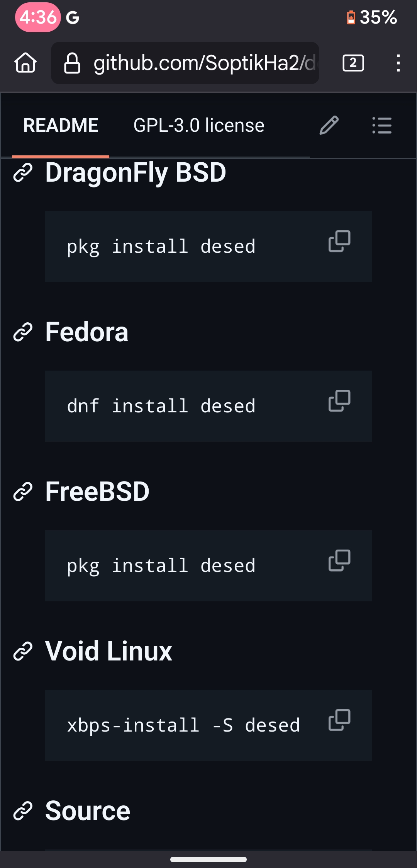Copy the DragonFly BSD install command
Screen dimensions: 417x868
click(x=339, y=242)
